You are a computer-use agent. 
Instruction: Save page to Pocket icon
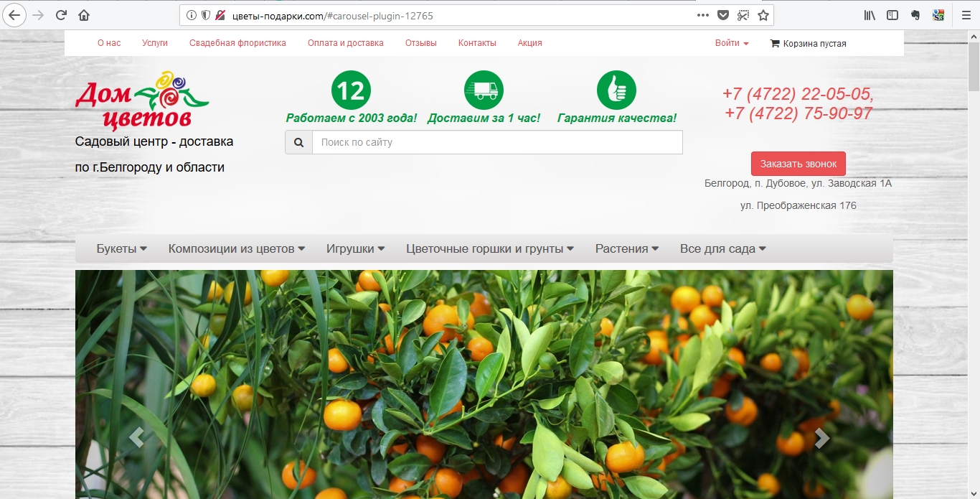tap(723, 15)
